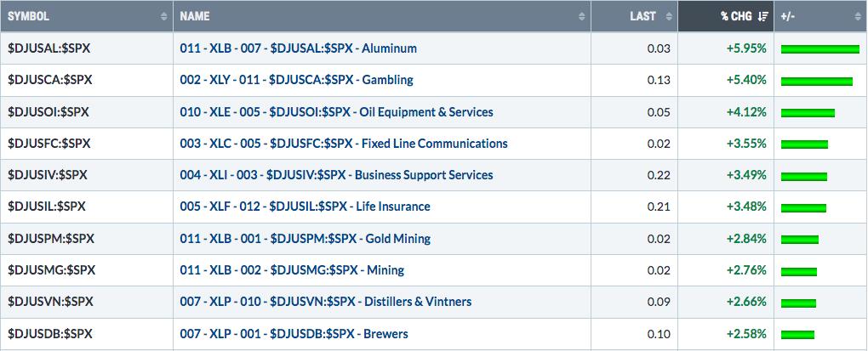
Task: Open the Fixed Line Communications link
Action: (x=344, y=143)
